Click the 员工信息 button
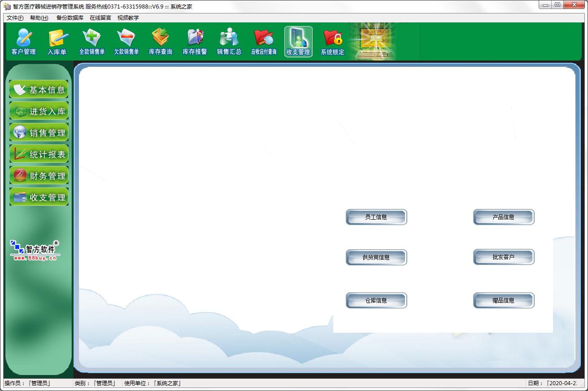588x391 pixels. [376, 217]
